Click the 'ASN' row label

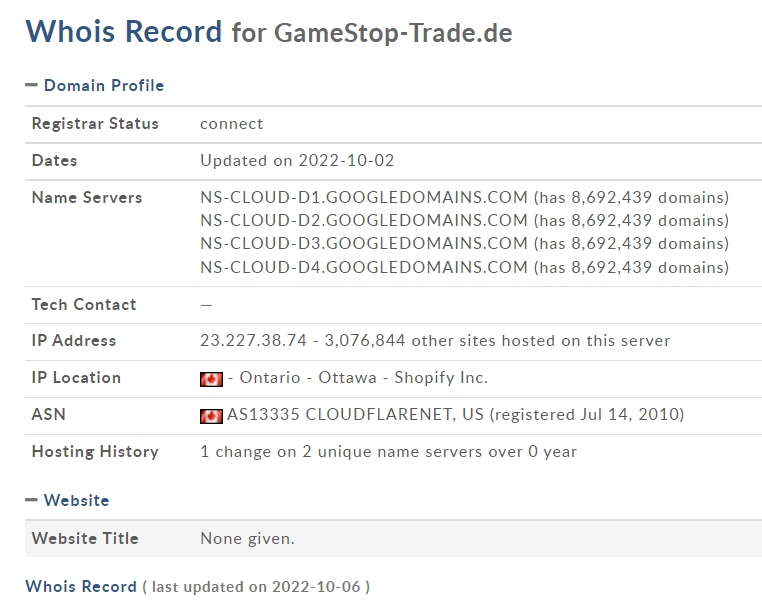(x=49, y=414)
